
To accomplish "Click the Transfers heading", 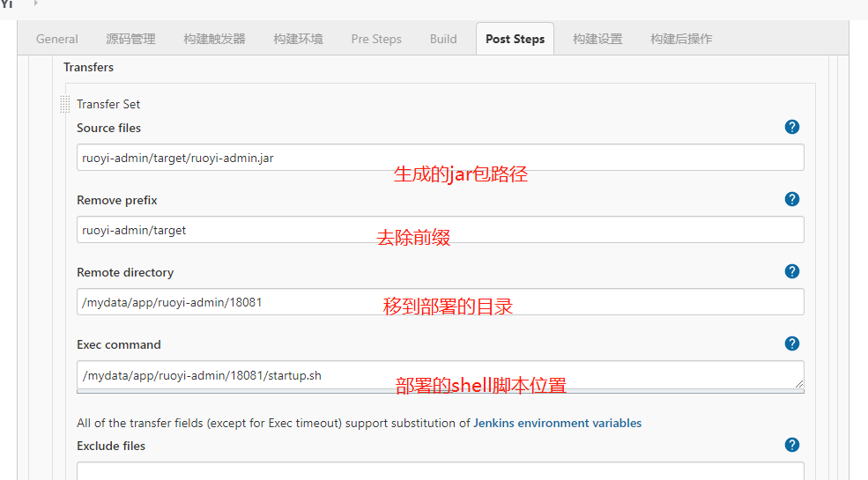I will pyautogui.click(x=89, y=67).
